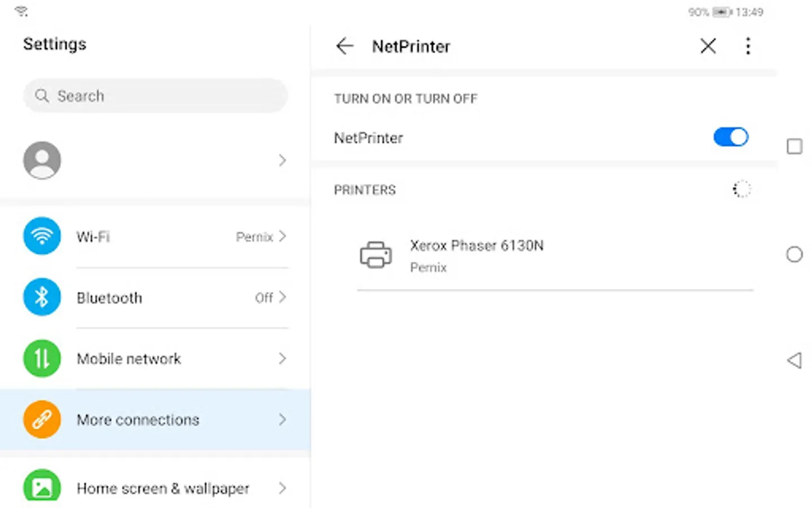The height and width of the screenshot is (508, 812).
Task: Tap the Wi-Fi settings icon
Action: tap(42, 236)
